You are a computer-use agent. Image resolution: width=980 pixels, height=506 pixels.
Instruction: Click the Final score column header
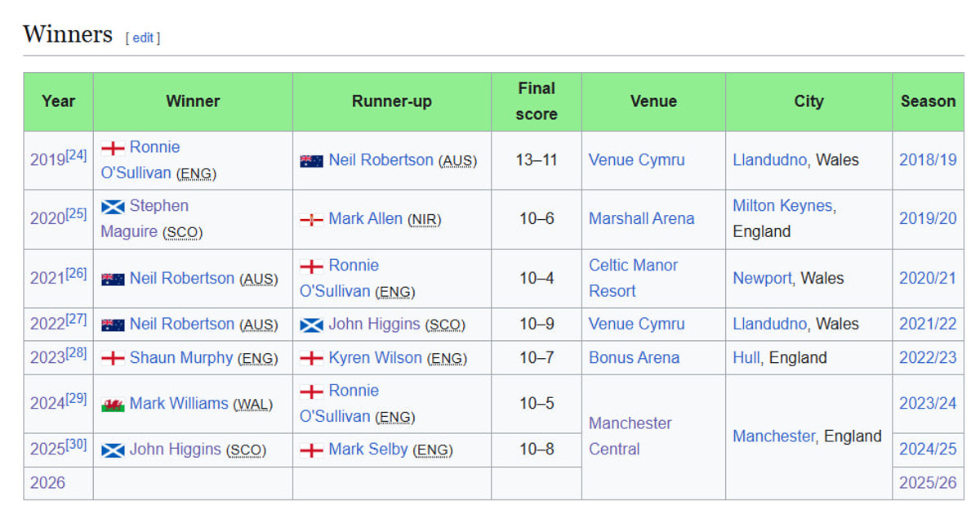click(536, 101)
